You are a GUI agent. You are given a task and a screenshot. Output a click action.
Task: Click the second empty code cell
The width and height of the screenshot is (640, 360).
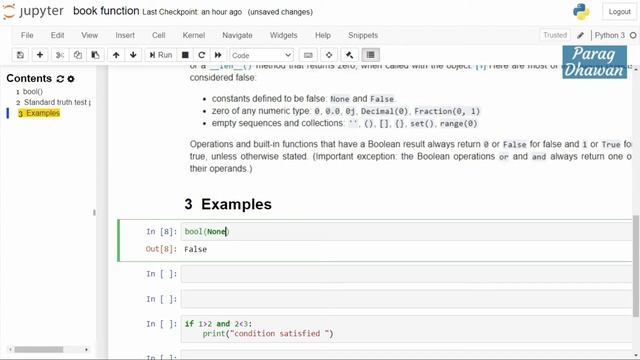tap(407, 299)
